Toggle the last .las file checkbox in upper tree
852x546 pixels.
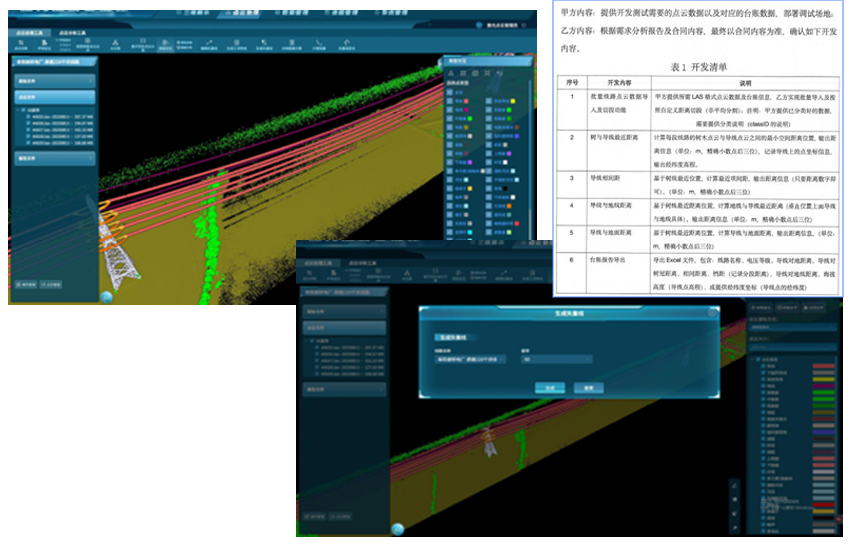pyautogui.click(x=29, y=142)
